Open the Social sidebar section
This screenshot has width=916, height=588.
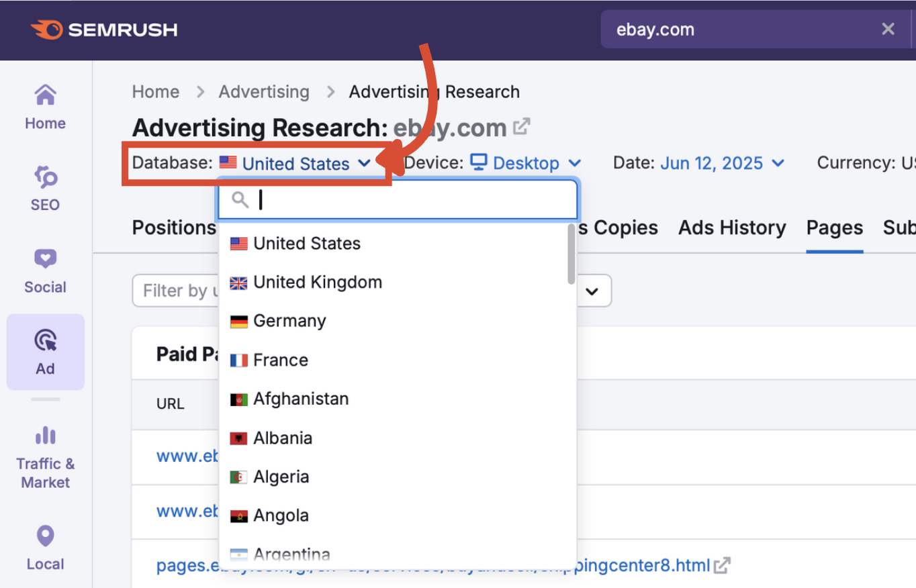tap(45, 271)
